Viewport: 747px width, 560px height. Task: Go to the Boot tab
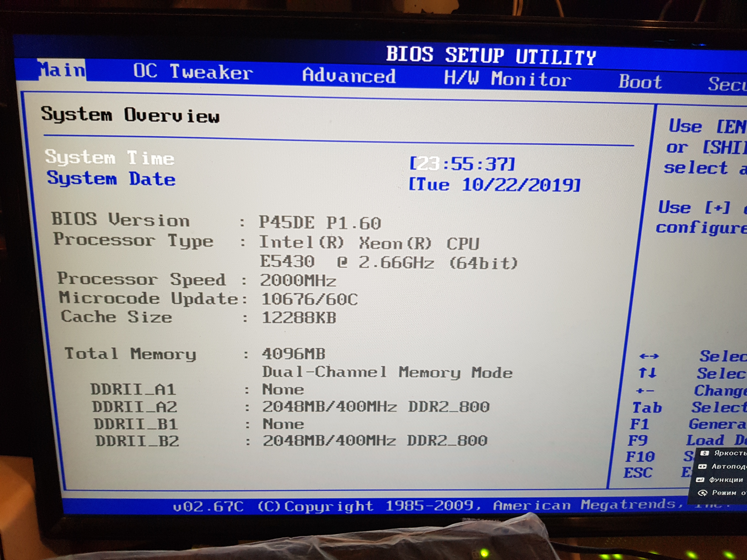pos(640,82)
